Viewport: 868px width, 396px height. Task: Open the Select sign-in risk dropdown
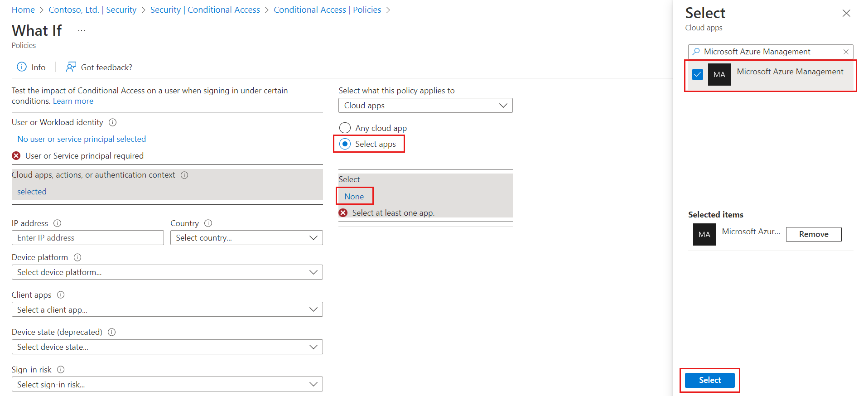[167, 385]
